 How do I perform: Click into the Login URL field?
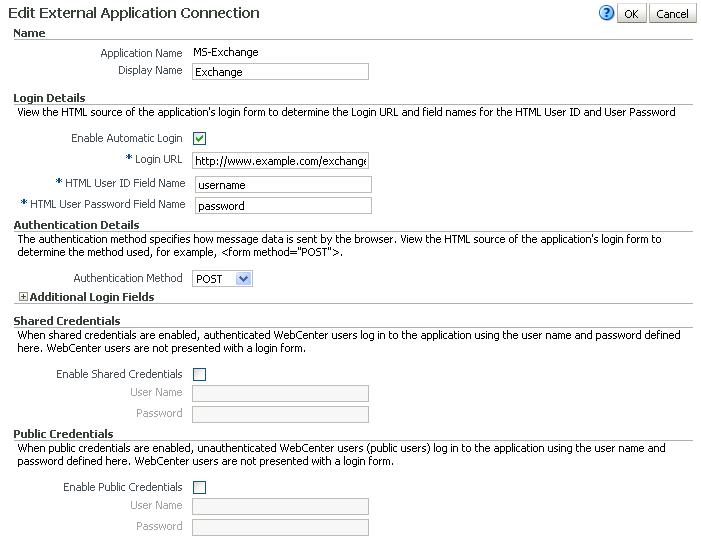pos(280,160)
